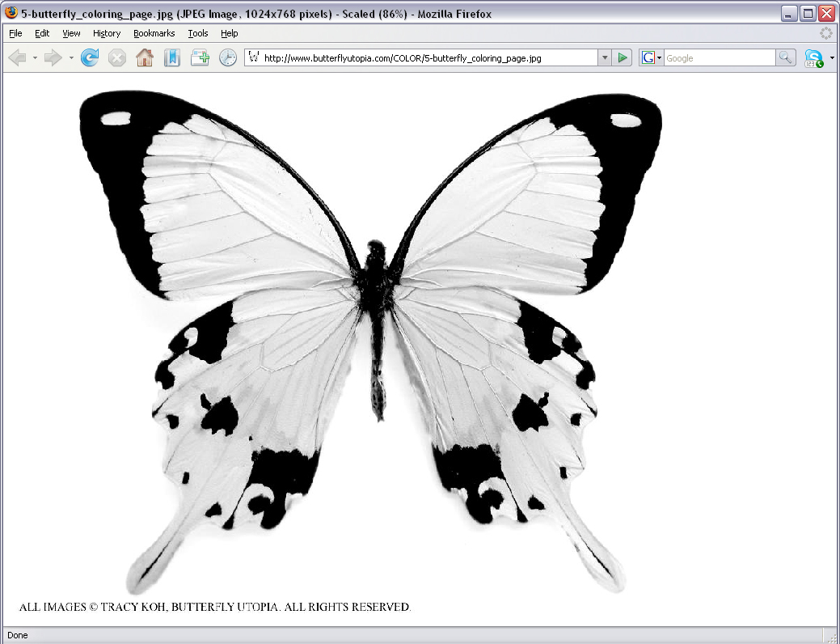Stop the page from loading

[x=116, y=57]
